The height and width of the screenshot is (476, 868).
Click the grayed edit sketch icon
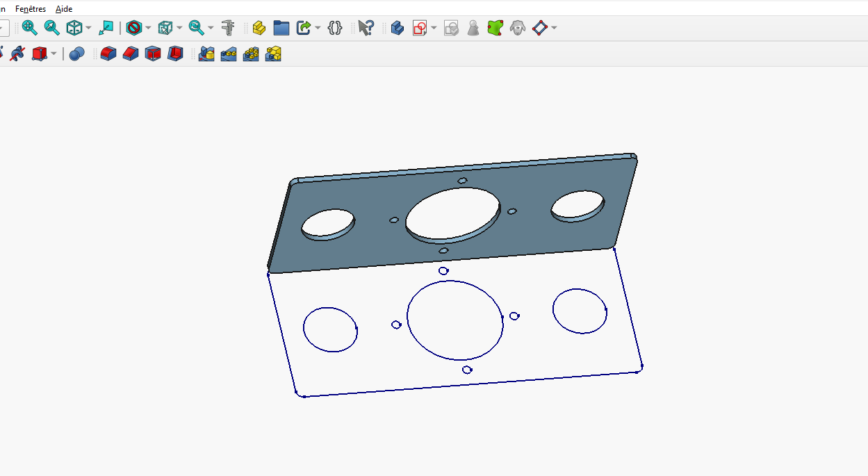[x=451, y=28]
